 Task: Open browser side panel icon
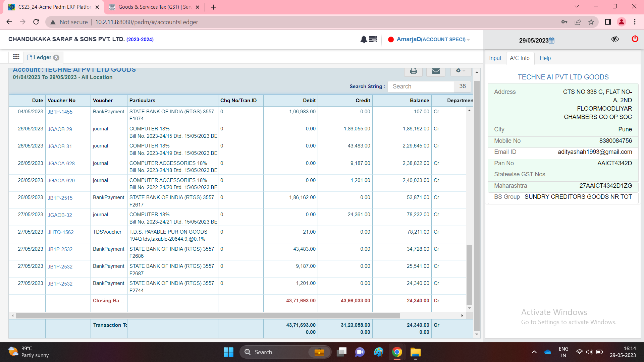click(x=608, y=22)
